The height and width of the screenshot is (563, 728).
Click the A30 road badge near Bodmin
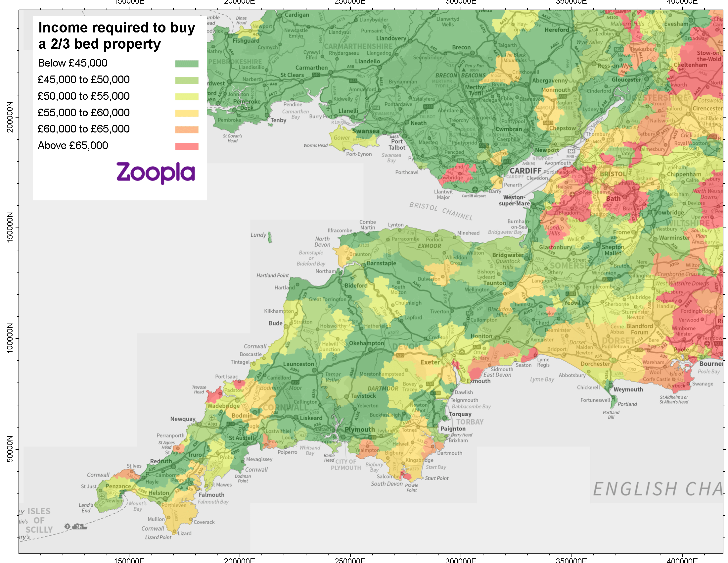231,424
